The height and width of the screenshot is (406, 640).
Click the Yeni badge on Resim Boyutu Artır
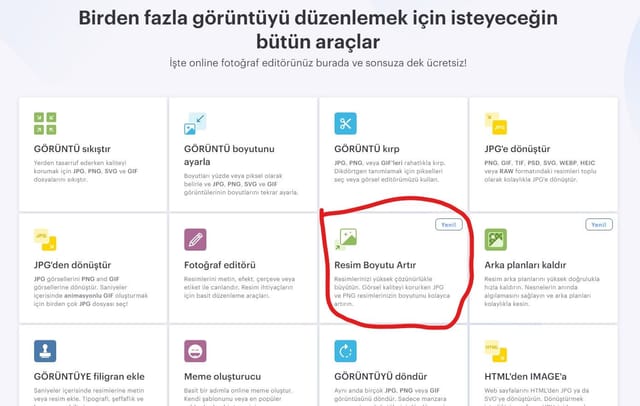point(449,224)
